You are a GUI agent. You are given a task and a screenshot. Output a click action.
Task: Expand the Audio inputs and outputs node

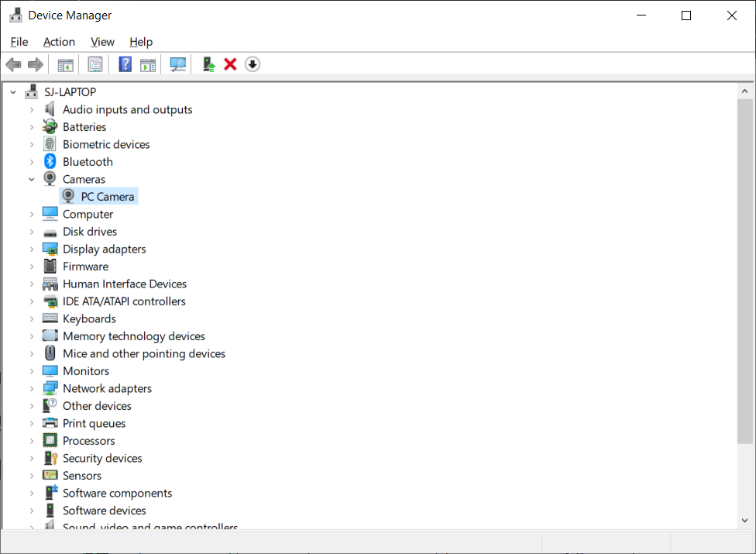click(x=32, y=109)
